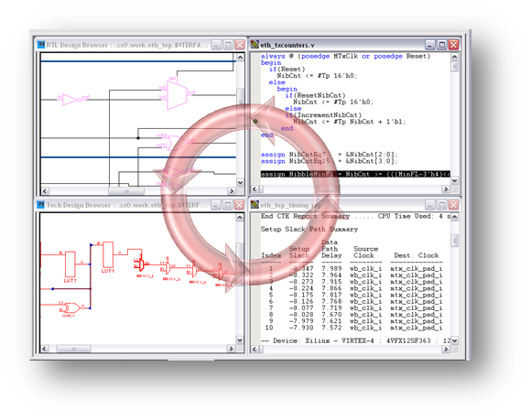Click the eth_top_timing report title icon

pos(255,204)
